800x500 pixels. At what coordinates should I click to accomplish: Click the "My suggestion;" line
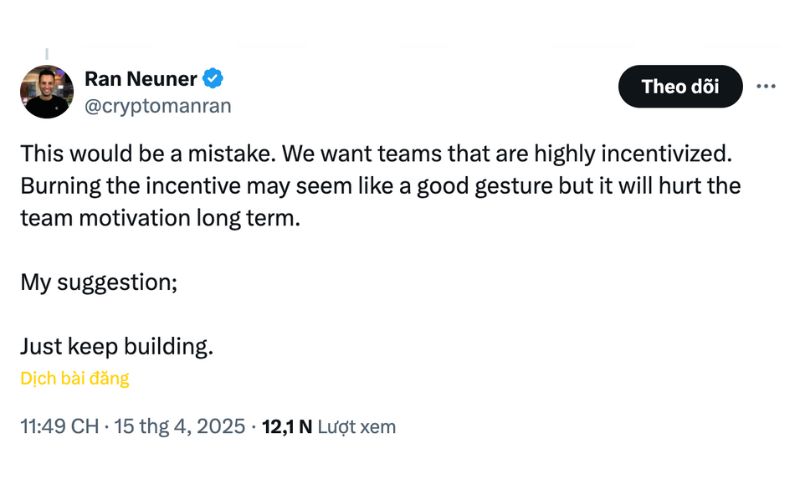click(x=99, y=282)
